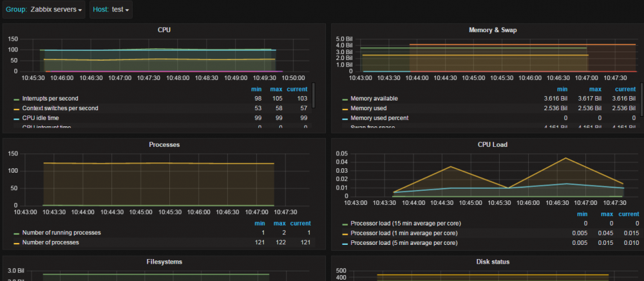Open color picker for 15 min processor load
This screenshot has width=644, height=281.
coord(345,224)
